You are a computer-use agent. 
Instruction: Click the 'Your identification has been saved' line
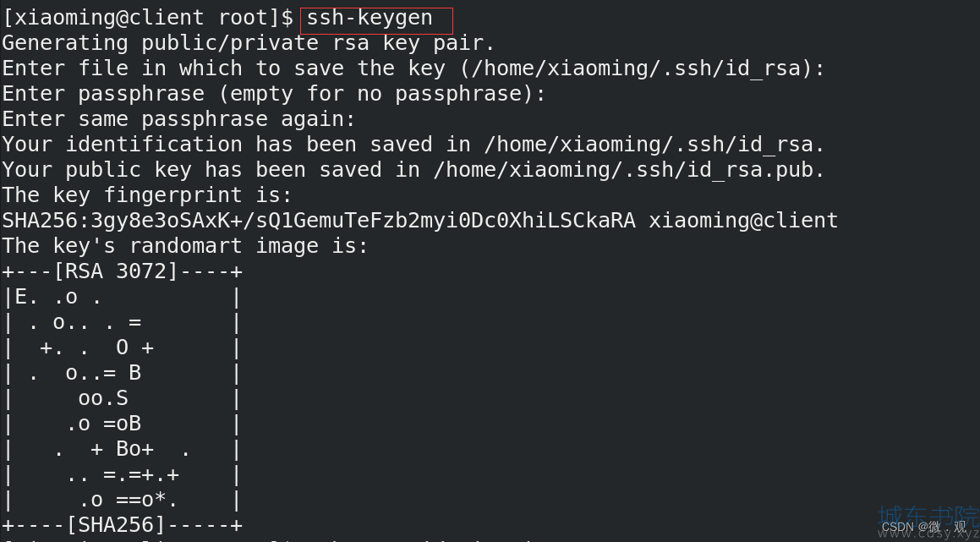[413, 145]
